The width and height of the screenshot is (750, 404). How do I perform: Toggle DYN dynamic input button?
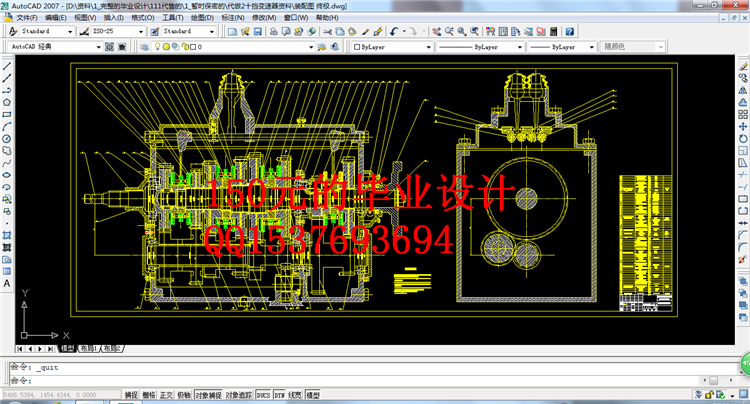(x=280, y=395)
